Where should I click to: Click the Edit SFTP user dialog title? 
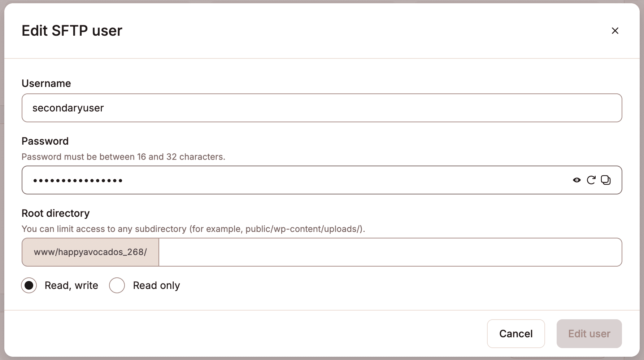tap(72, 31)
